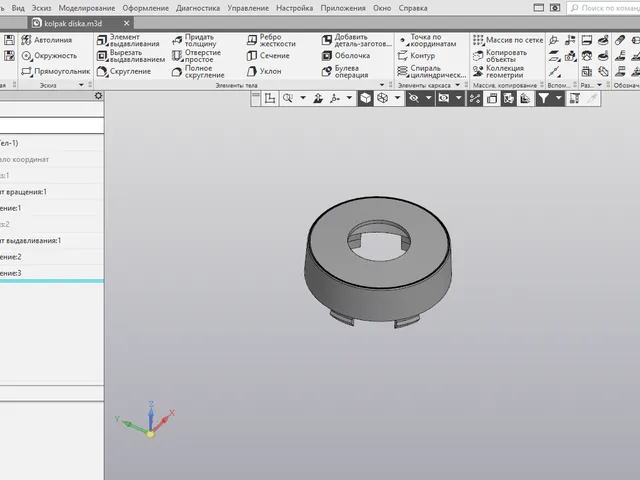
Task: Open the tree panel settings gear
Action: click(98, 96)
